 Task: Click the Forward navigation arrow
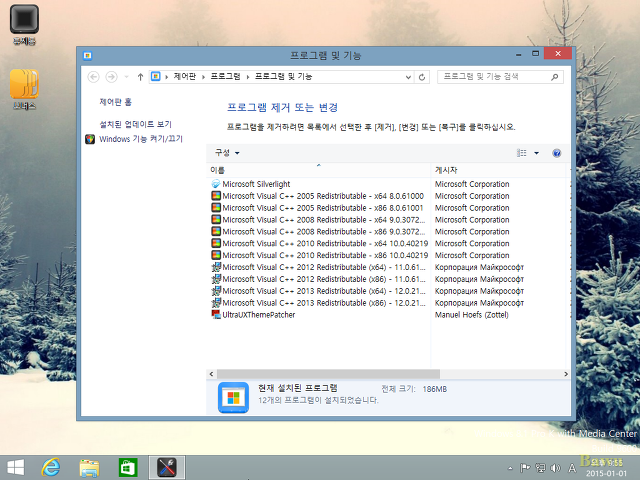click(x=111, y=77)
